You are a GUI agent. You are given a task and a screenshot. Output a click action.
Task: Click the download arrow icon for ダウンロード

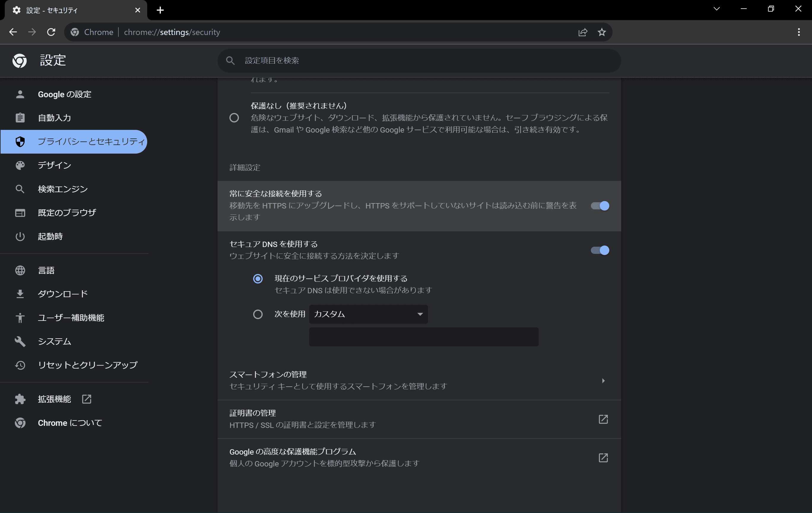pos(20,294)
